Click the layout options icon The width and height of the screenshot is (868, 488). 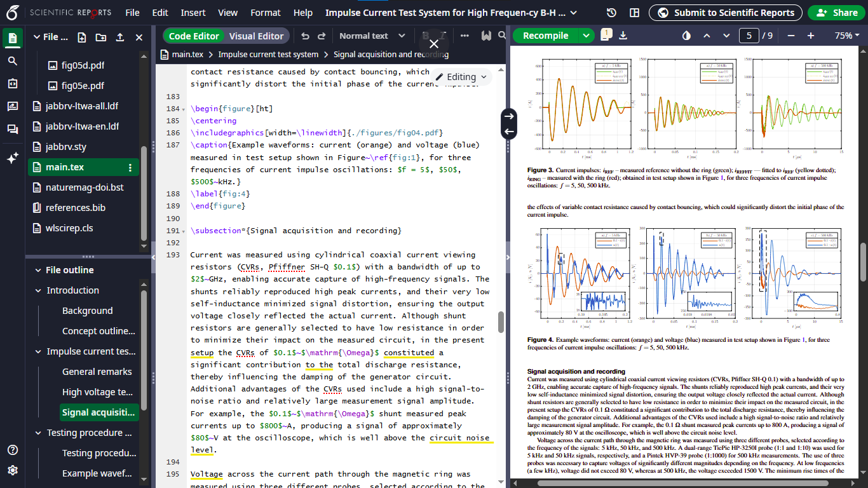point(634,13)
